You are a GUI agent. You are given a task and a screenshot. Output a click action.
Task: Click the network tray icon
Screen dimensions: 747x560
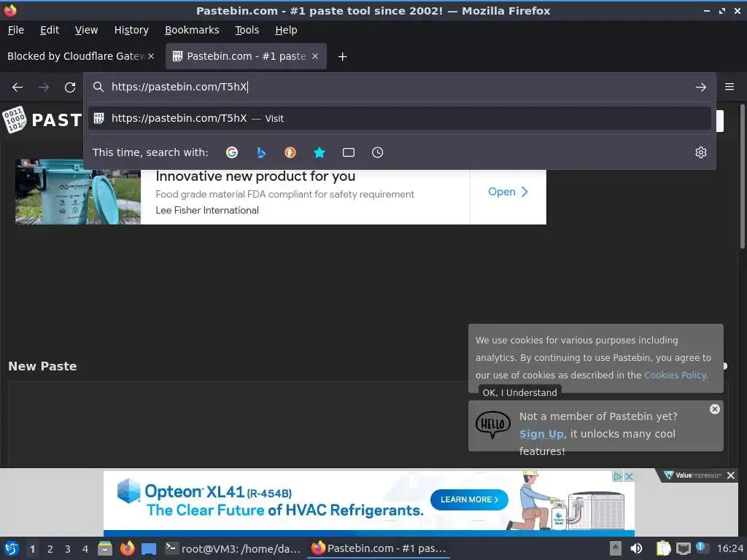coord(683,548)
